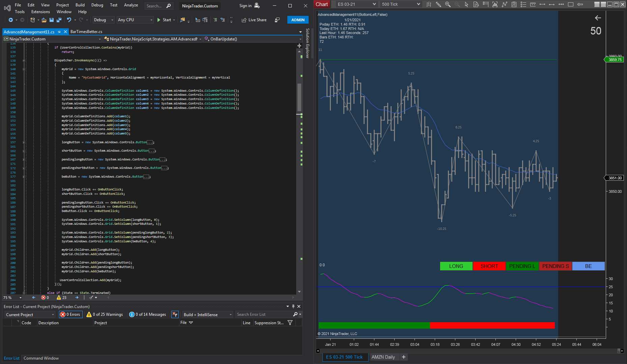Open the Extensions menu
Image resolution: width=627 pixels, height=364 pixels.
(x=40, y=12)
